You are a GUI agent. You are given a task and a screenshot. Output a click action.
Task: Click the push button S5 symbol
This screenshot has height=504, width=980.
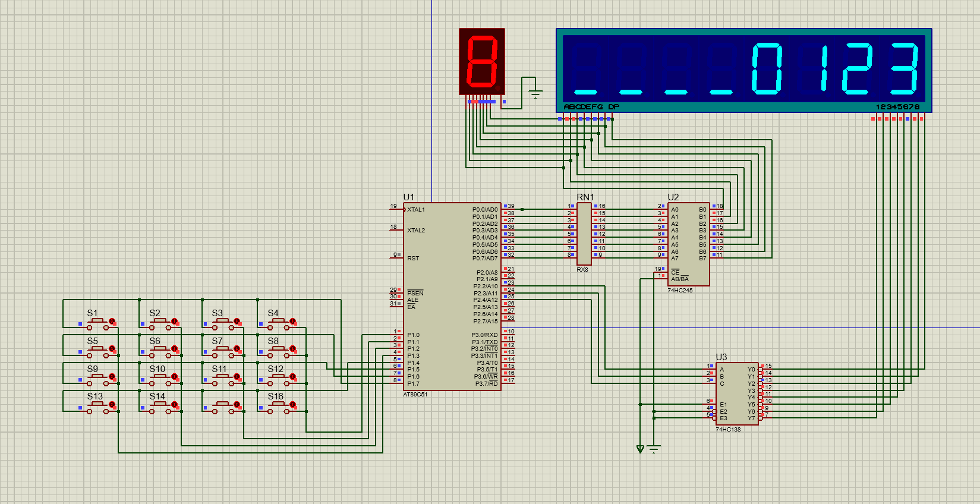point(98,351)
